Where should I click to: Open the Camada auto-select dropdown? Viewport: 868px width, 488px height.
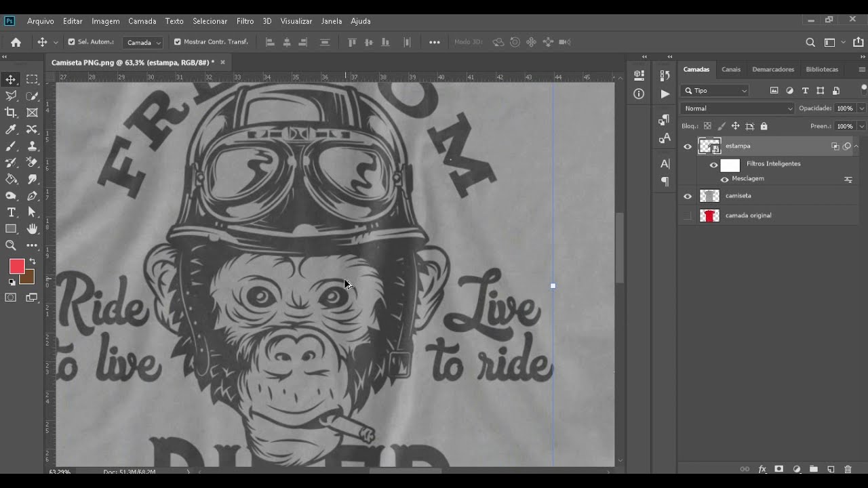coord(143,42)
